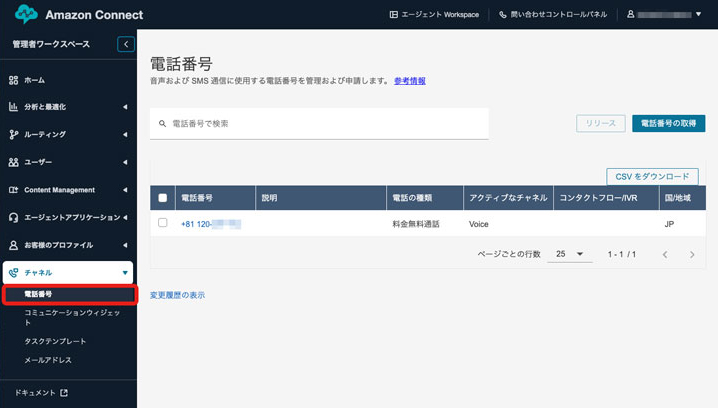Click the contact control panel phone icon
The height and width of the screenshot is (408, 718).
(x=502, y=15)
